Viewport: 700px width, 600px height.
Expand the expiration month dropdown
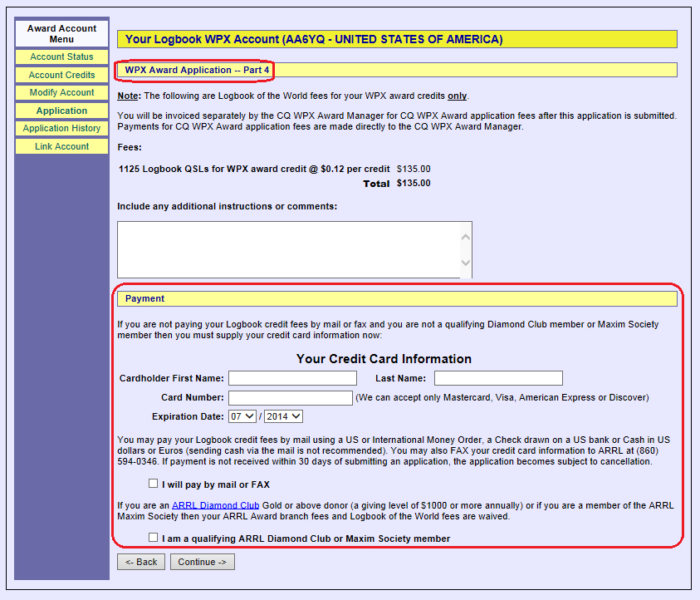(242, 416)
